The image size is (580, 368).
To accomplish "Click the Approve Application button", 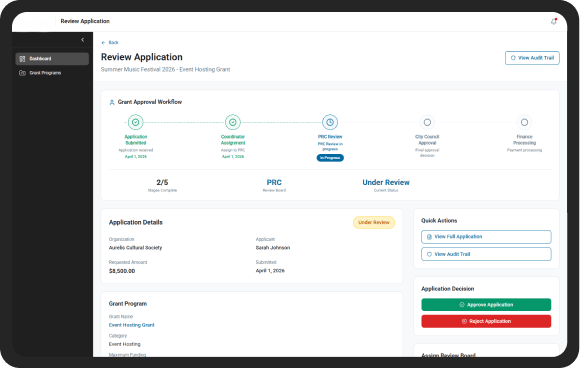I will 486,305.
